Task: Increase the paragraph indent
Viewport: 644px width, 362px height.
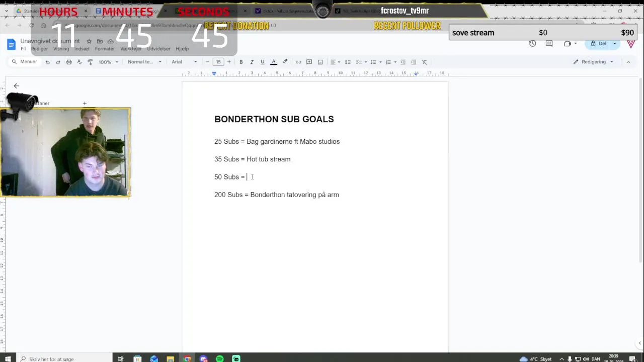Action: click(414, 62)
